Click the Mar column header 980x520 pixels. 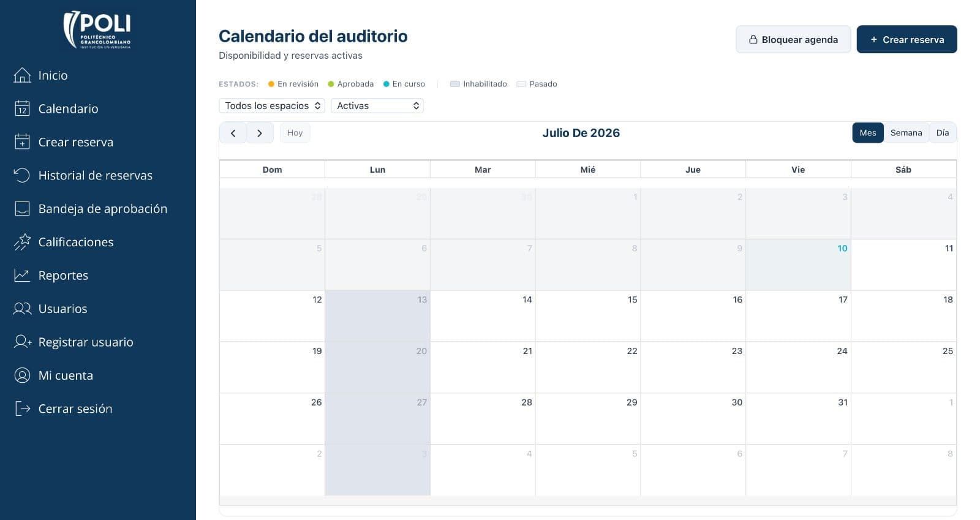click(x=483, y=170)
